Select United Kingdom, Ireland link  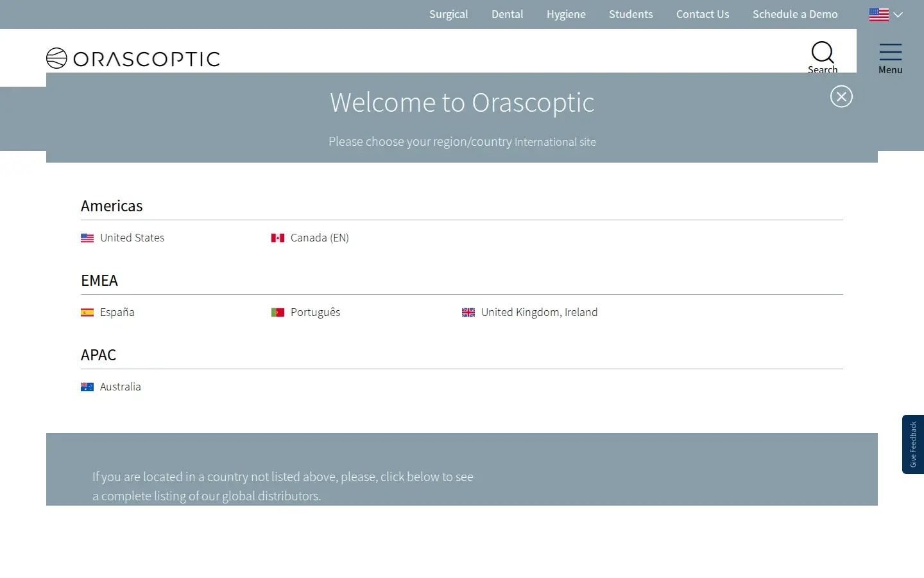pyautogui.click(x=540, y=312)
